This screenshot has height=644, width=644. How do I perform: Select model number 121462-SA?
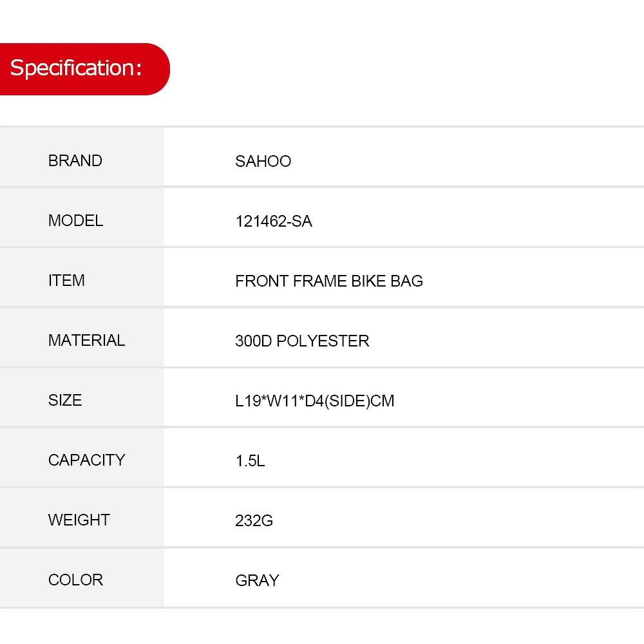tap(273, 221)
